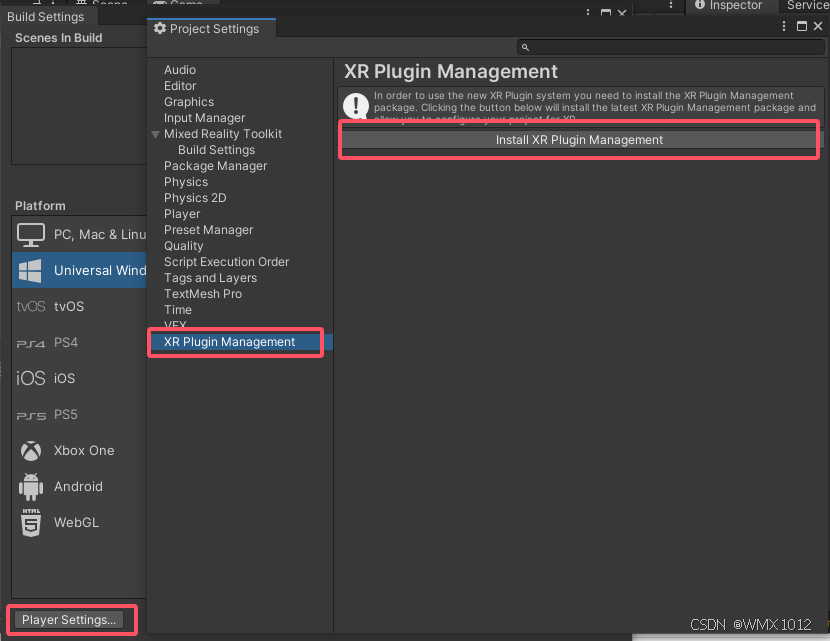
Task: Open Build Settings under Mixed Reality Toolkit
Action: pos(216,150)
